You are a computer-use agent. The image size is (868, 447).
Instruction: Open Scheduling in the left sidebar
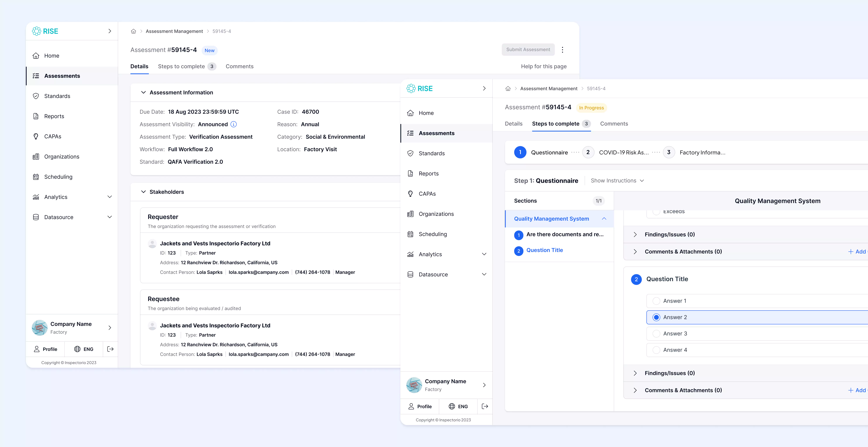pos(58,177)
